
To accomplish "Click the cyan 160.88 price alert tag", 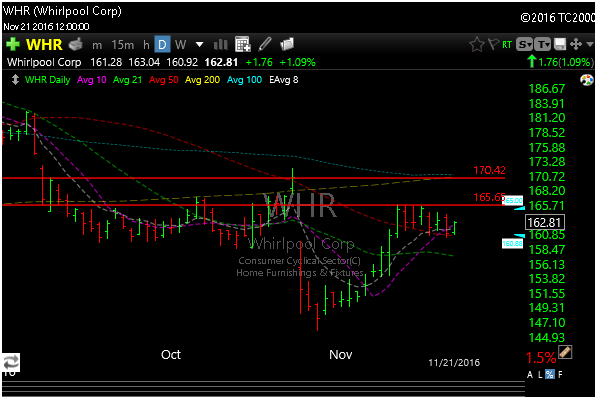I will [x=512, y=243].
